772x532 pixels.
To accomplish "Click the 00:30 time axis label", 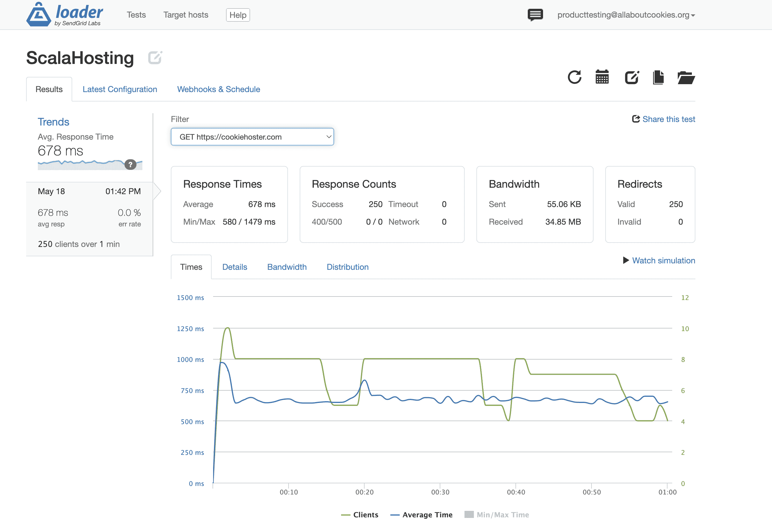I will (x=440, y=492).
